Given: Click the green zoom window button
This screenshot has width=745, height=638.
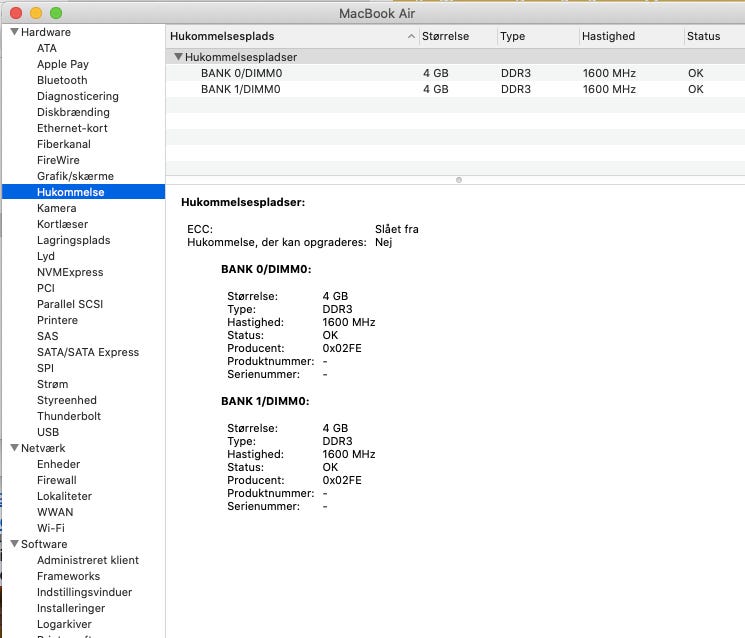Looking at the screenshot, I should (56, 13).
